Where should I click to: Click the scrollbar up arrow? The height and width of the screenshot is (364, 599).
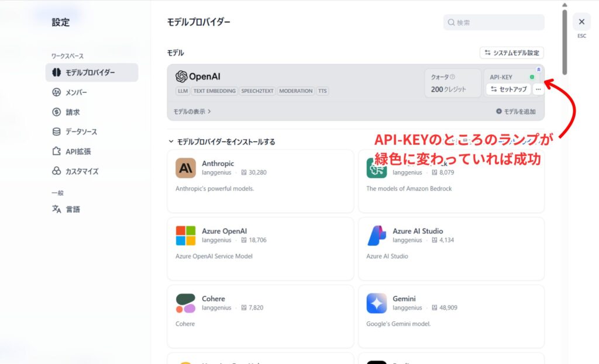tap(564, 5)
